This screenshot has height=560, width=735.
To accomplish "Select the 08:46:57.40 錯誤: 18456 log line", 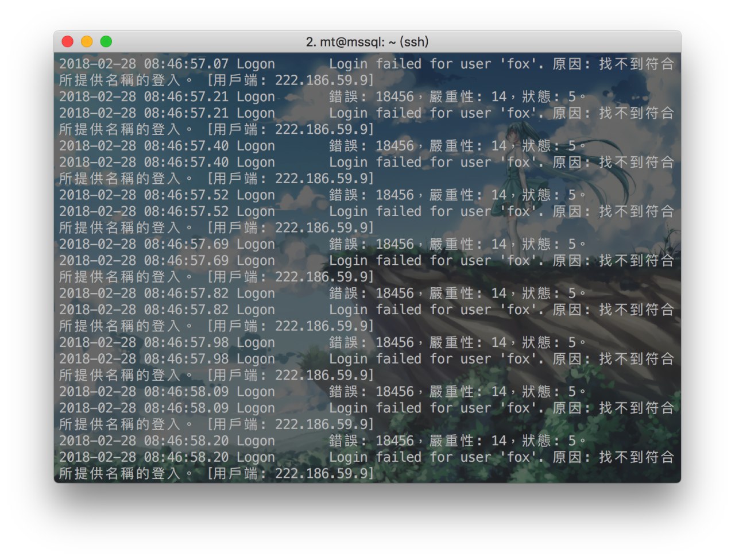I will 322,146.
